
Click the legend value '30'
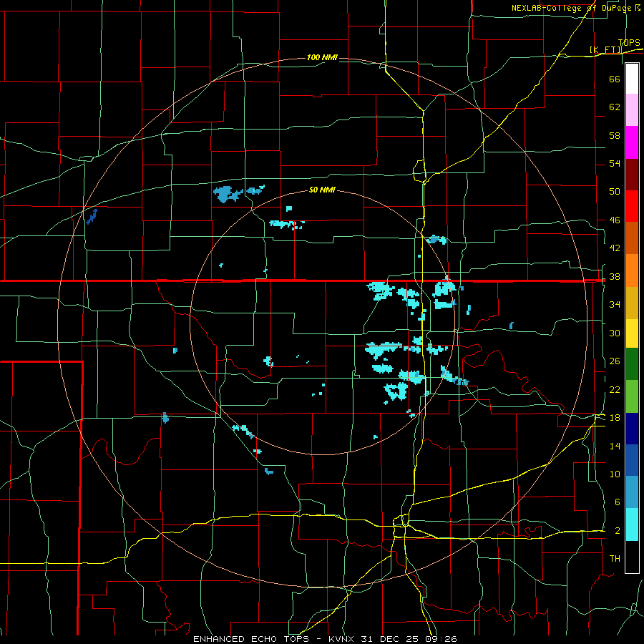615,333
